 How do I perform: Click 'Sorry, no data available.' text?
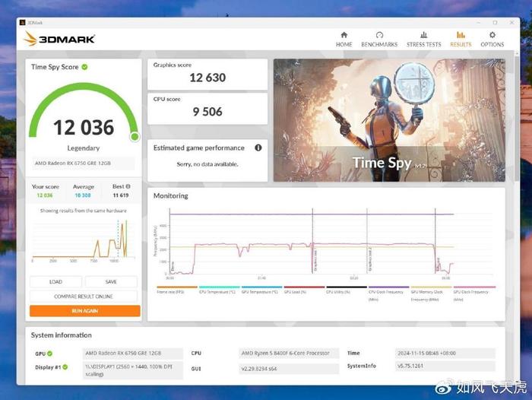coord(207,164)
